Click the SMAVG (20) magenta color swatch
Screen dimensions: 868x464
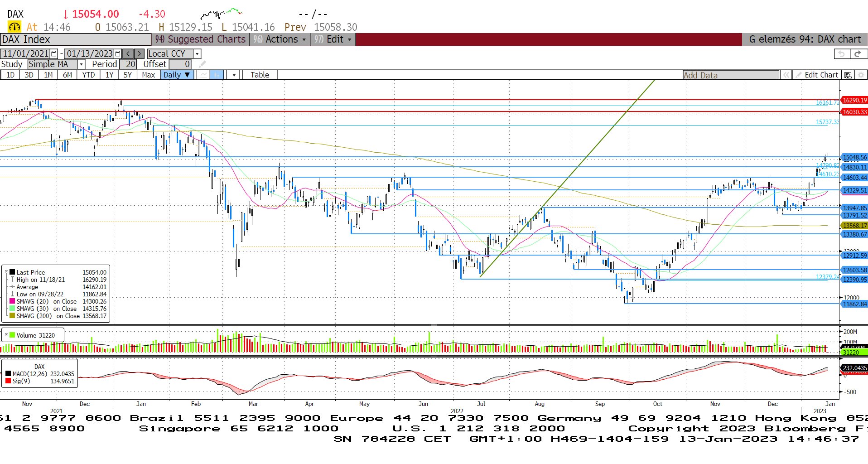coord(12,301)
